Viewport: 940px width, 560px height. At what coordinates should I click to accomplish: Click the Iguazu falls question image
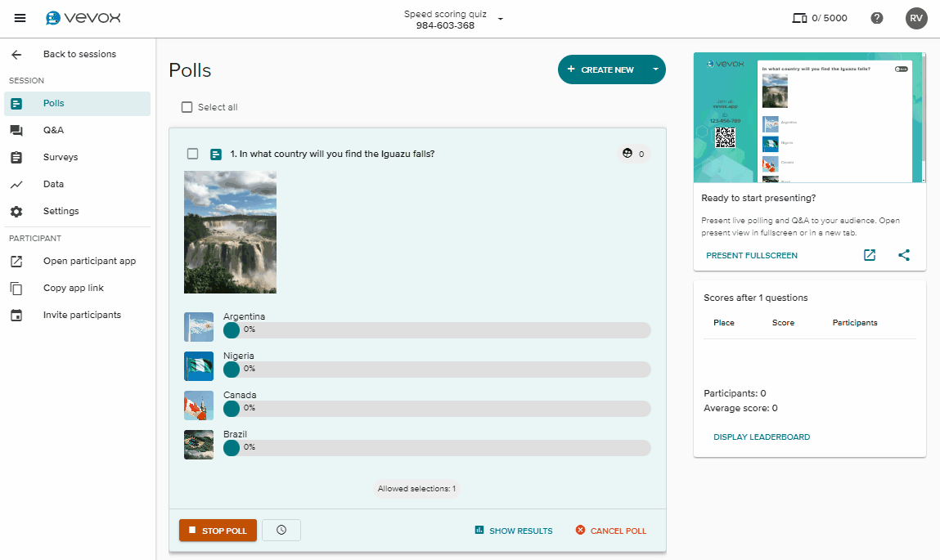[x=230, y=232]
